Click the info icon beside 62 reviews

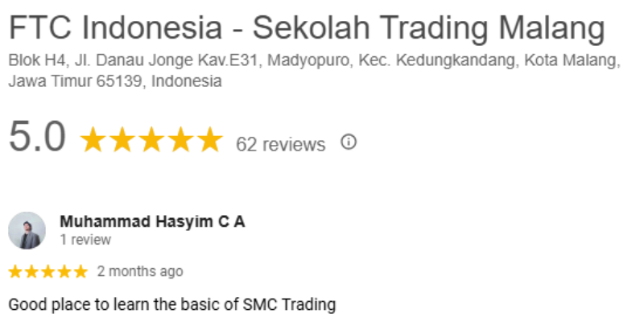pyautogui.click(x=349, y=142)
